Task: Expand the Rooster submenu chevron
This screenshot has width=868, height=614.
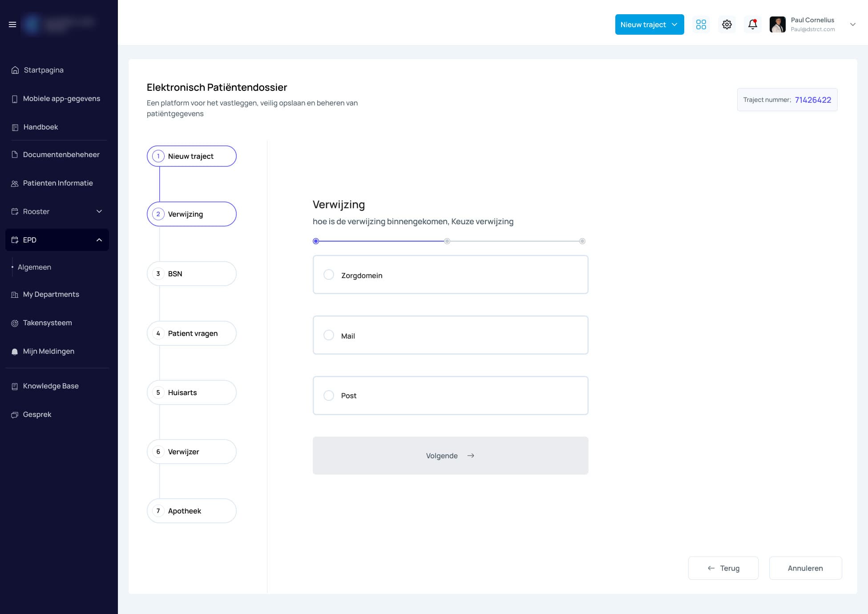Action: [99, 211]
